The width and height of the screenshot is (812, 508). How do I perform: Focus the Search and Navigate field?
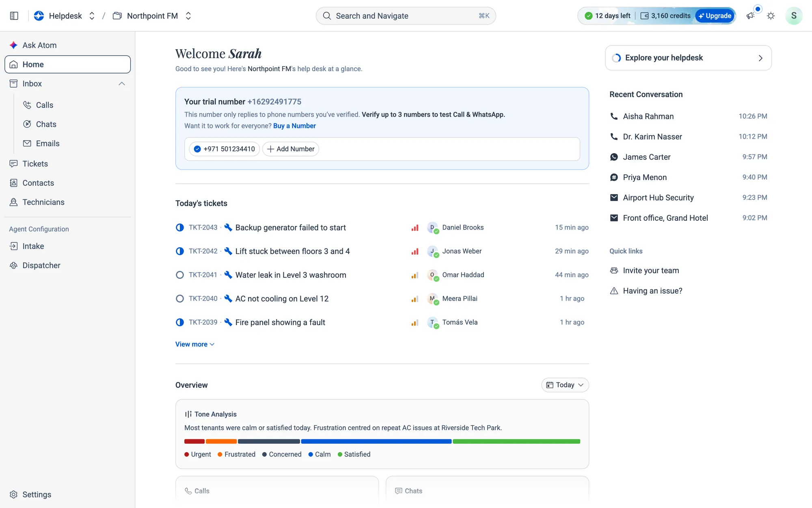tap(406, 16)
